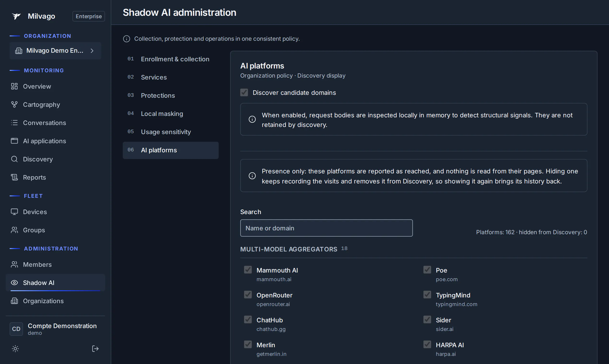Click the Members people icon
609x364 pixels.
pyautogui.click(x=14, y=264)
